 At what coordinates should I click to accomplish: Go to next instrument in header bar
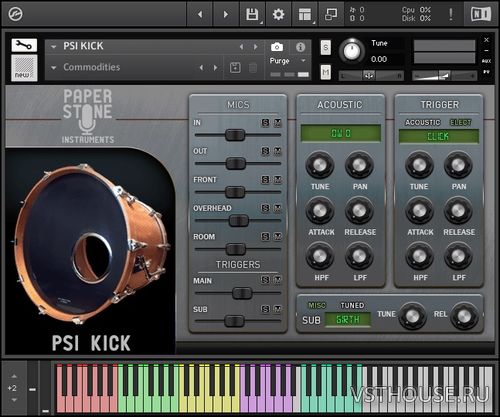tap(226, 14)
